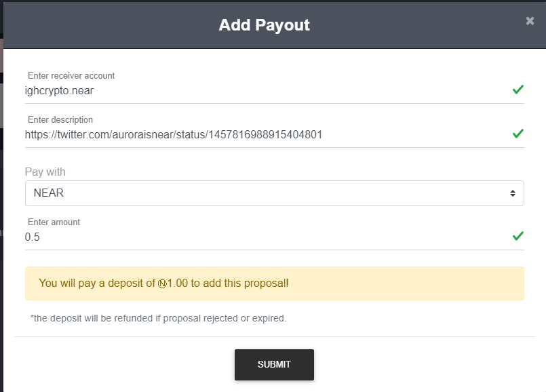The width and height of the screenshot is (546, 392).
Task: Click green checkmark beside description field
Action: (x=518, y=134)
